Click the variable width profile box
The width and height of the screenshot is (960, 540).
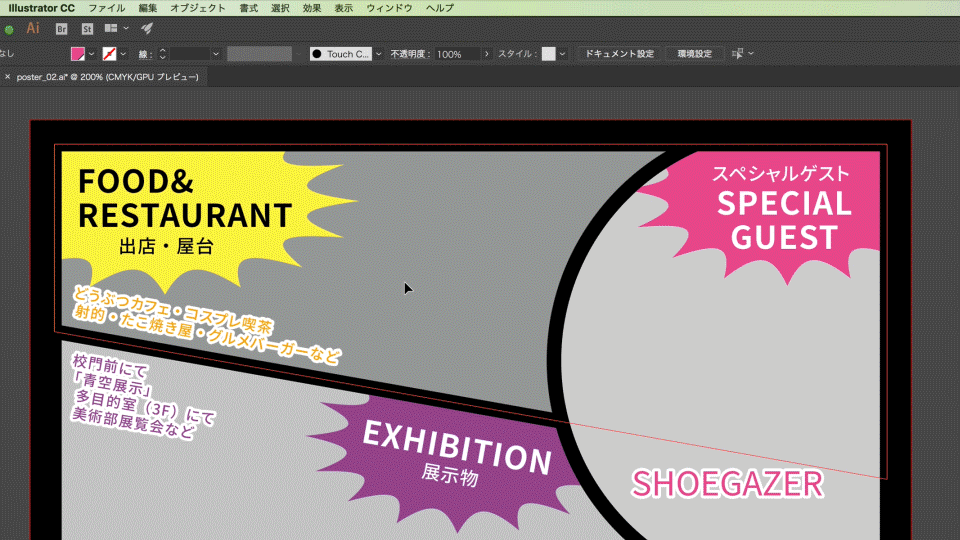260,54
